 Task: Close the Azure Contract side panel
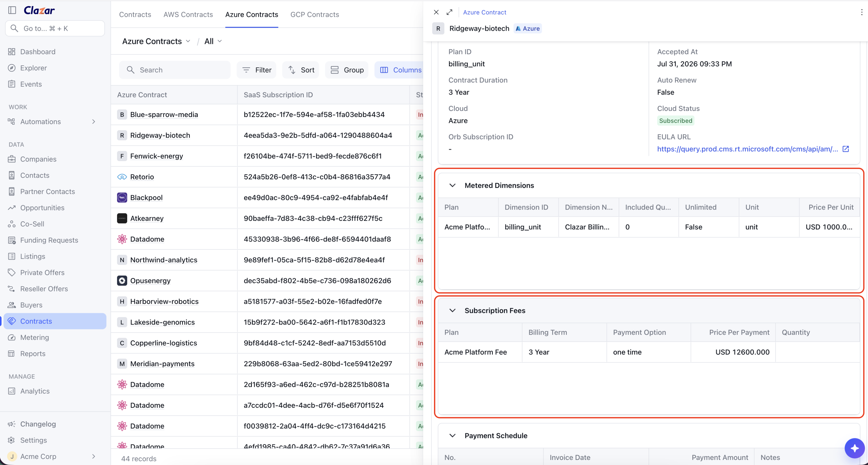pyautogui.click(x=436, y=12)
